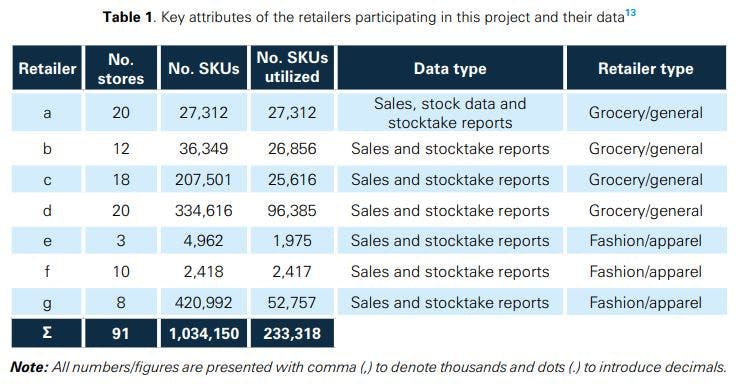Select the Sales, stock data and stocktake cell
The height and width of the screenshot is (392, 742).
(450, 112)
